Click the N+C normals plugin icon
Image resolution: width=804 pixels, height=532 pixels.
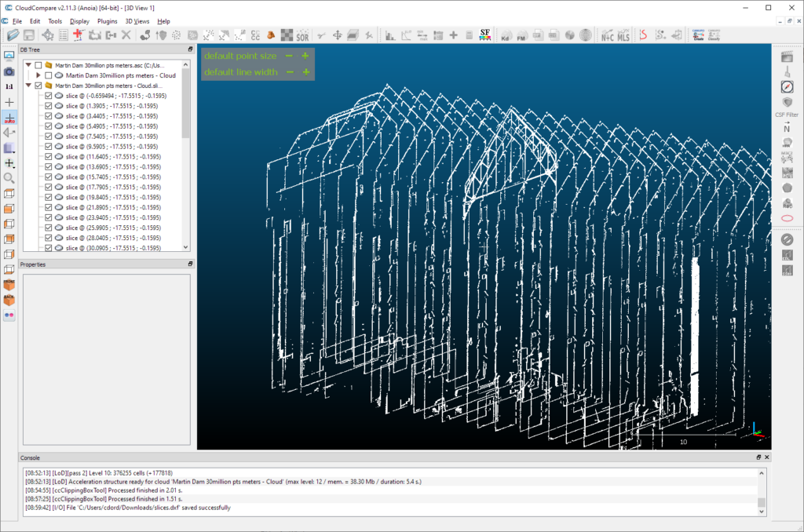tap(608, 35)
